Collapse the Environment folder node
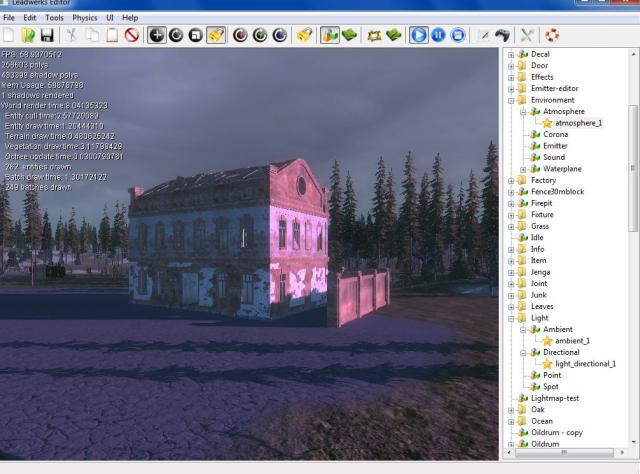This screenshot has height=474, width=640. coord(511,100)
